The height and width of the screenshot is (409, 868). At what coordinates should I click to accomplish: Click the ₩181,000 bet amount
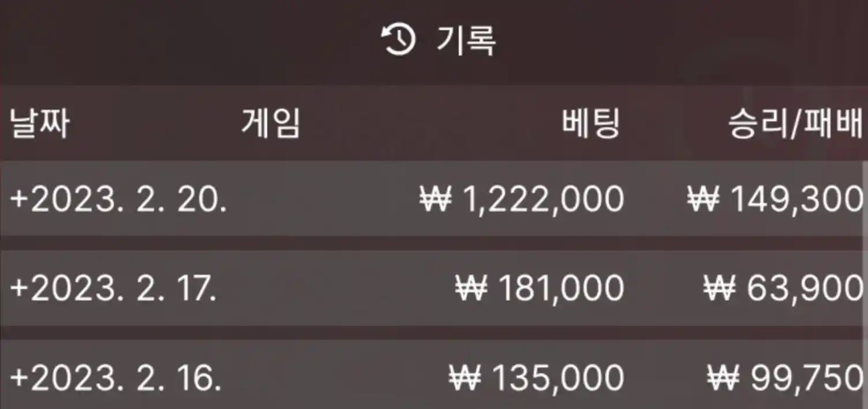(x=540, y=288)
